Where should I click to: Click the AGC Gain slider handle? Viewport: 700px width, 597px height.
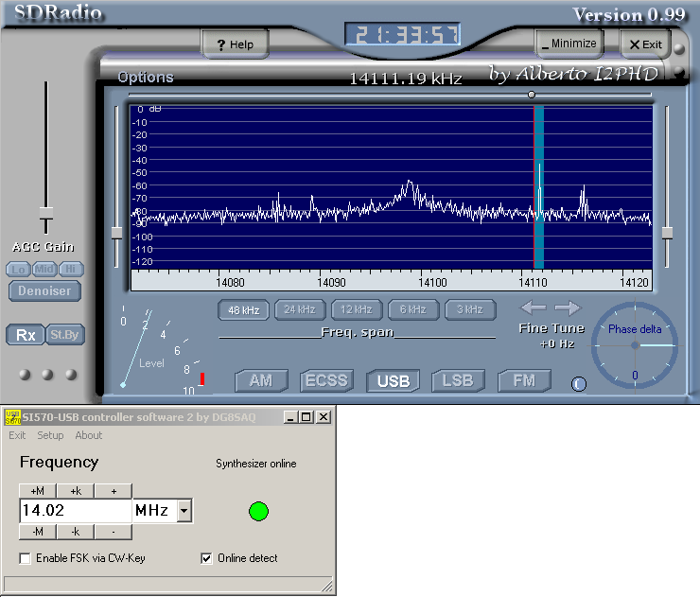[46, 213]
